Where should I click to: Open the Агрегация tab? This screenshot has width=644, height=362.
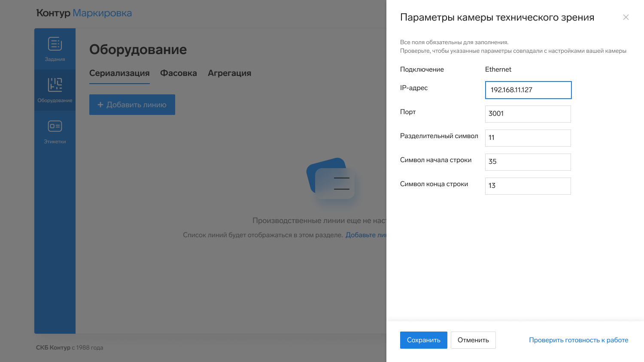click(229, 73)
